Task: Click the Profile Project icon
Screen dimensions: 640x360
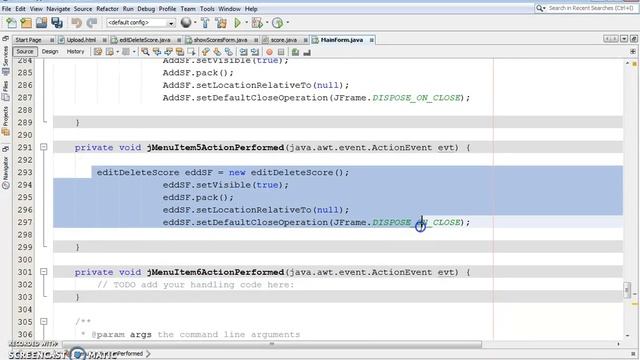Action: coord(278,23)
